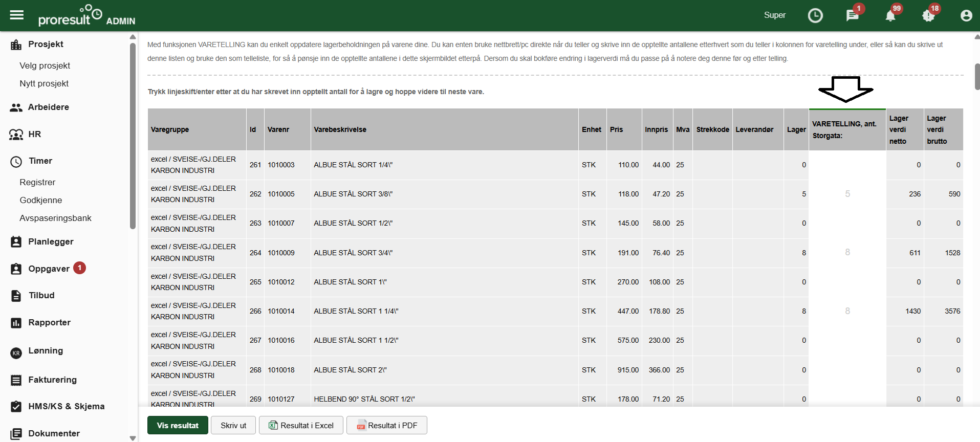Open Fakturering in the sidebar
The image size is (980, 442).
coord(52,380)
